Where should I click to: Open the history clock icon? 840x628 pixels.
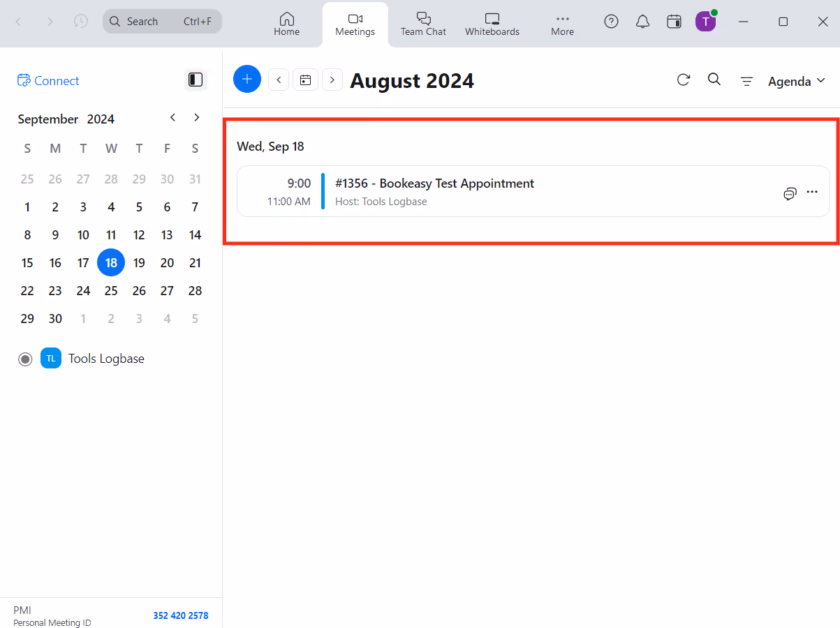click(81, 22)
